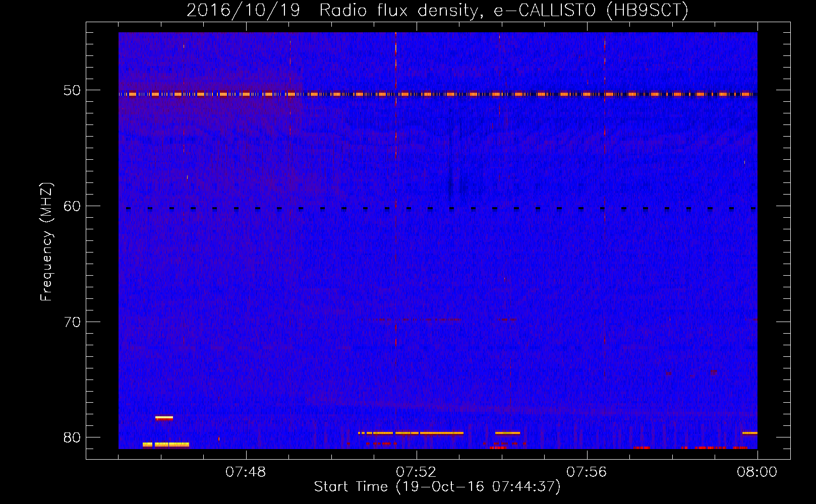
Task: Click the 80 MHz frequency tick label
Action: pos(72,437)
